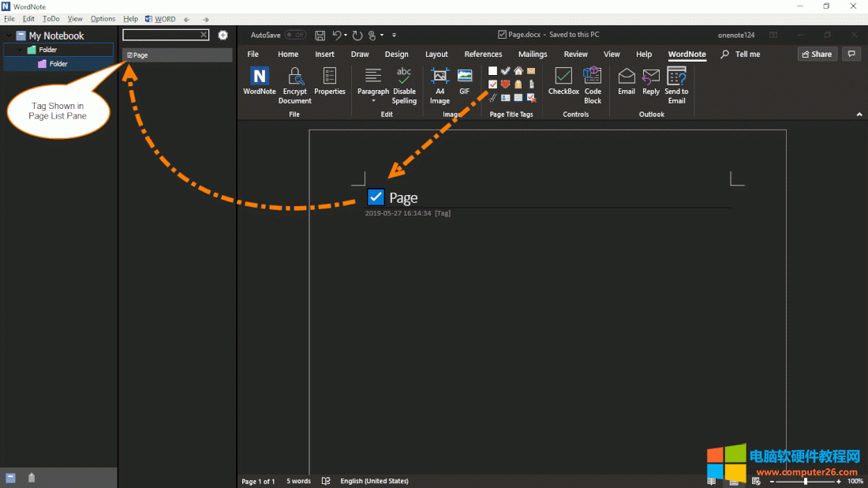Image resolution: width=868 pixels, height=488 pixels.
Task: Toggle the AutoSave switch
Action: point(295,35)
